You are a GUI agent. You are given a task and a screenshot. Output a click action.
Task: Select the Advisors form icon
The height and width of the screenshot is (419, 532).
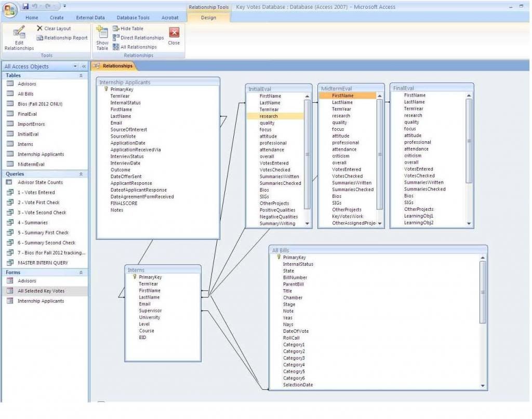tap(9, 281)
